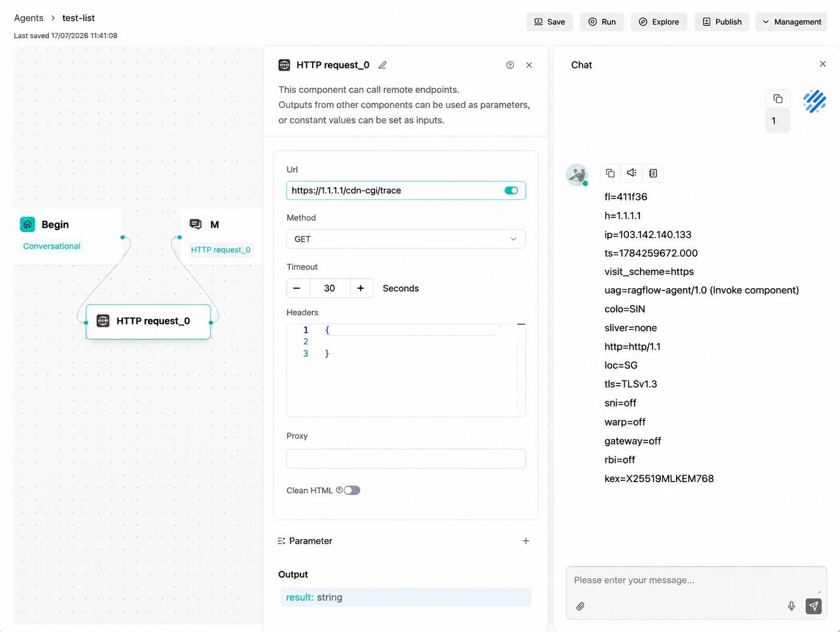The height and width of the screenshot is (632, 840).
Task: Click the message node chat icon
Action: tap(196, 224)
